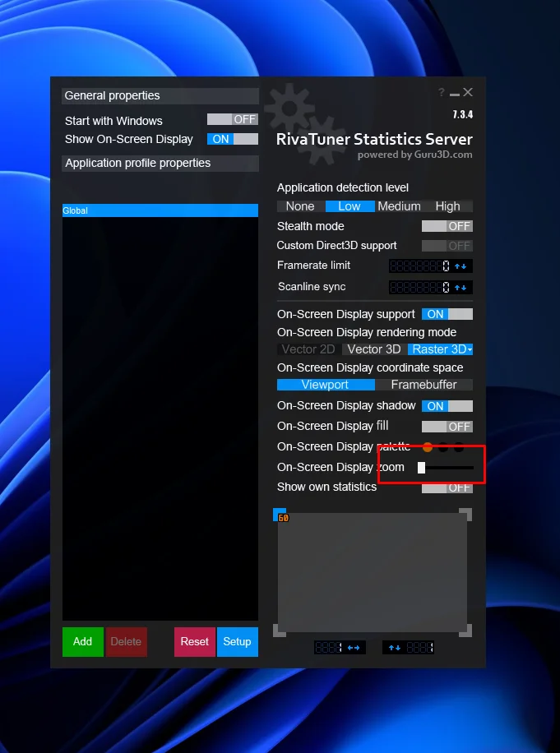Click the green Add button

(82, 641)
